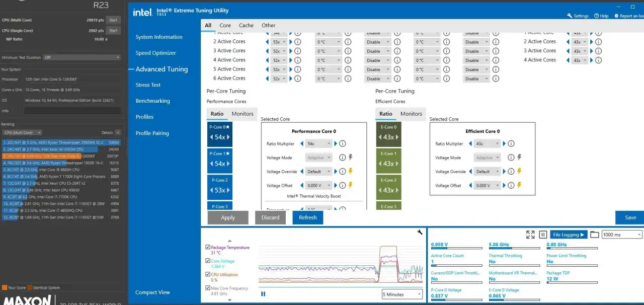644x305 pixels.
Task: Show info for the 43x ratio in 4 Active Cores row
Action: [599, 60]
